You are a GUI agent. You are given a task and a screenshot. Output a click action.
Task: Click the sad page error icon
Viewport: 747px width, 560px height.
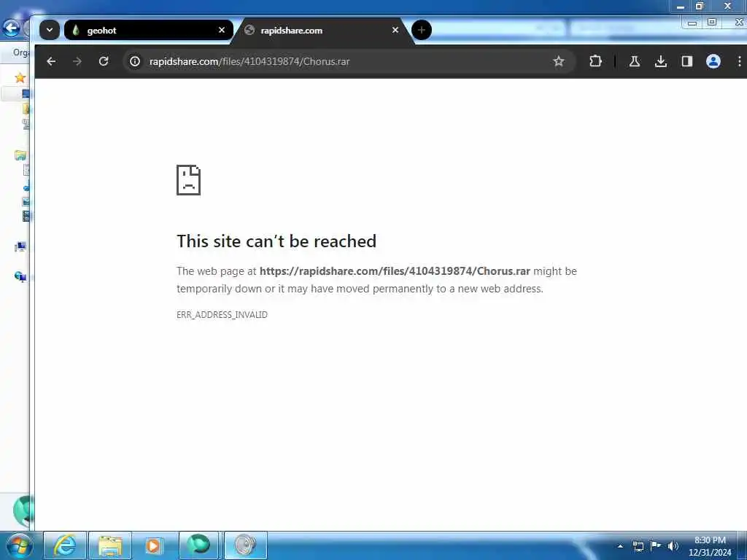pyautogui.click(x=189, y=180)
